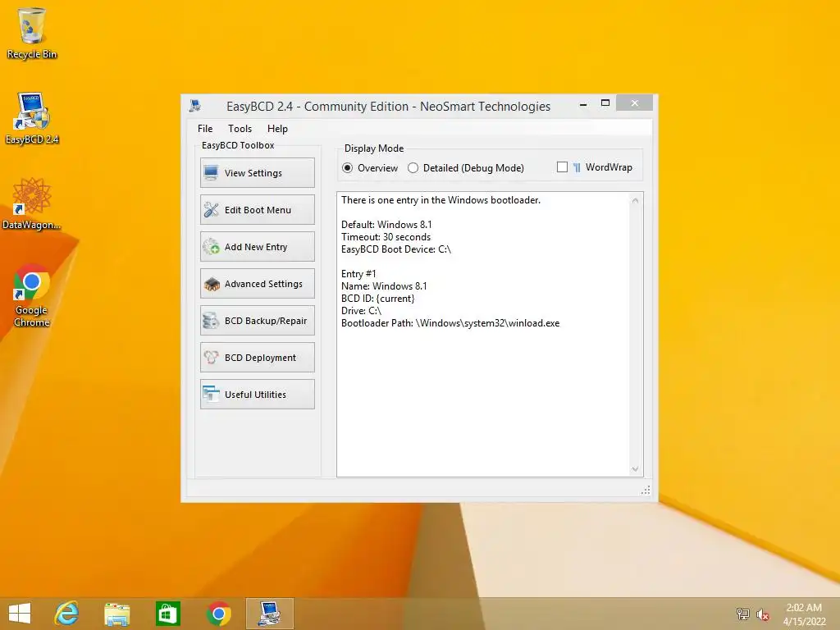Go to Add New Entry
This screenshot has width=840, height=630.
click(257, 246)
